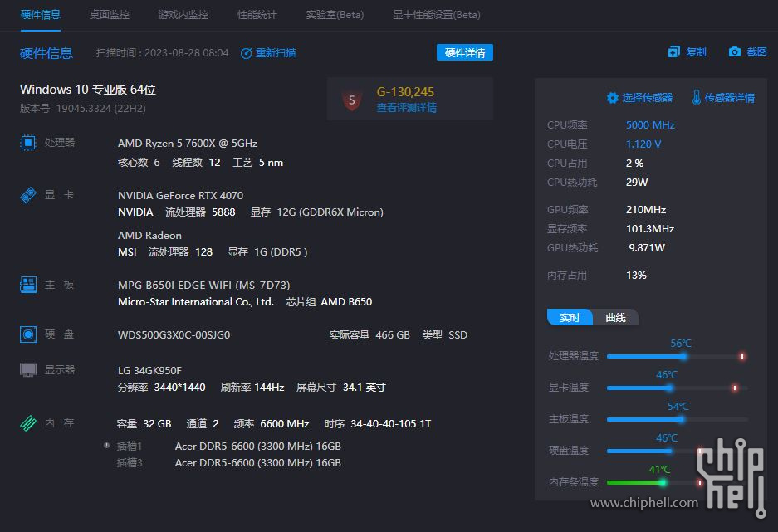
Task: Click the 34-40-40-105 1T timing value
Action: pos(391,424)
